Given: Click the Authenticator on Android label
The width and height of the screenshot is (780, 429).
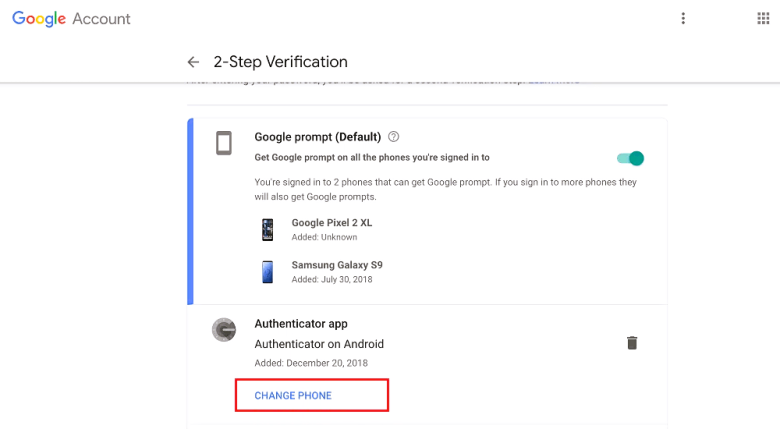Looking at the screenshot, I should pos(319,344).
